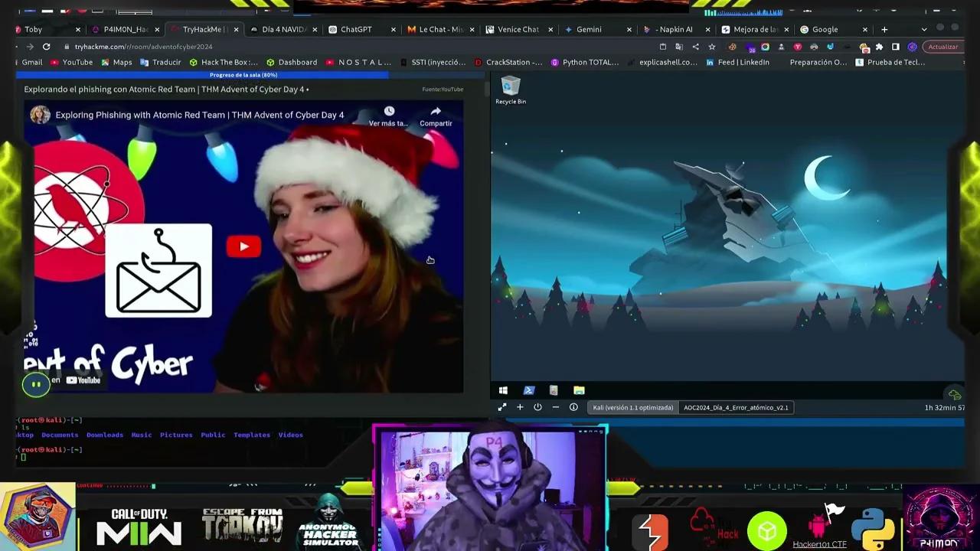Expand the tab search dropdown
Screen dimensions: 980x551
tap(924, 30)
